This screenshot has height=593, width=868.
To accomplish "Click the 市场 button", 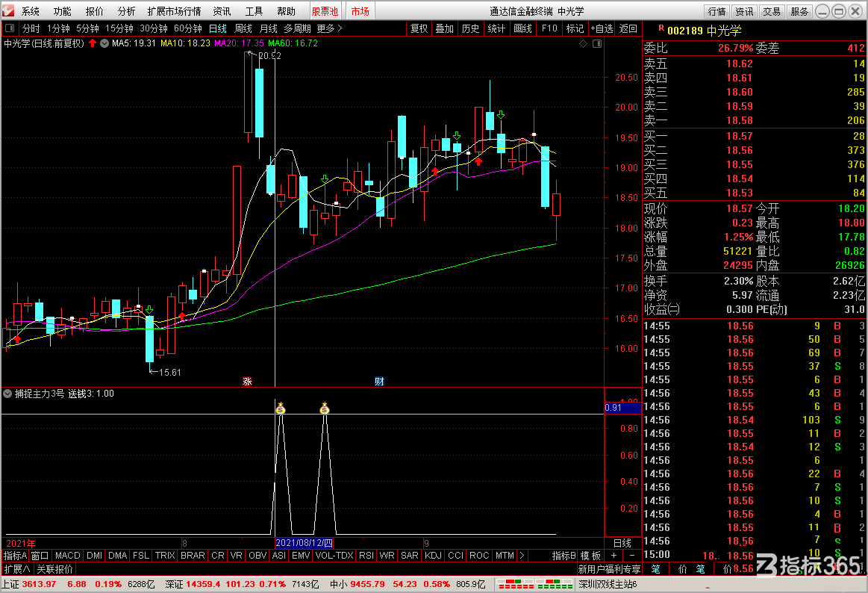I will (360, 11).
